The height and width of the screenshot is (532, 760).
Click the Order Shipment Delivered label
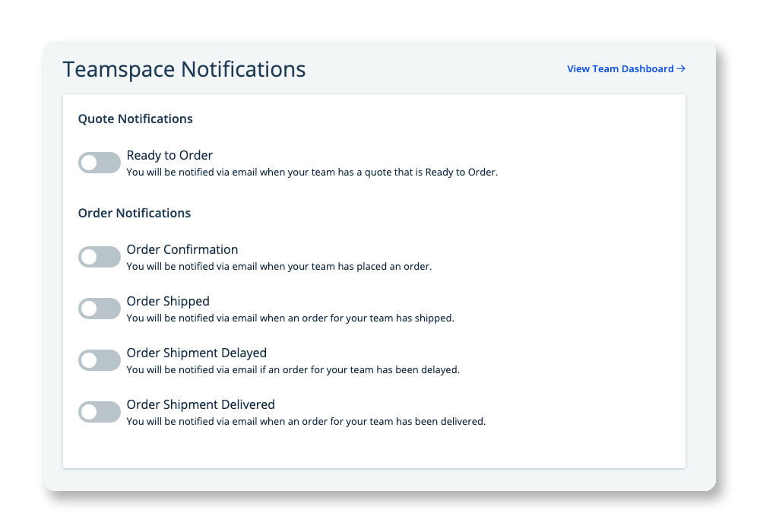click(x=201, y=404)
